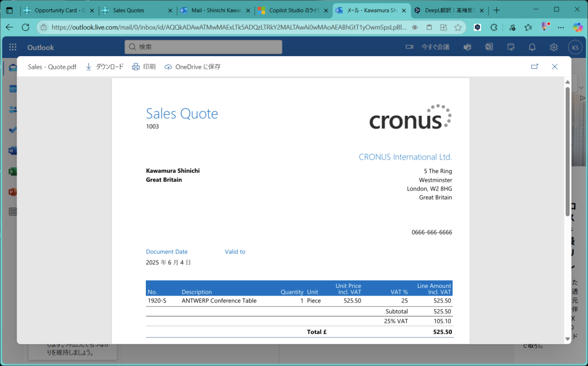The image size is (588, 366).
Task: Click the CRONUS International Ltd. heading
Action: tap(405, 157)
